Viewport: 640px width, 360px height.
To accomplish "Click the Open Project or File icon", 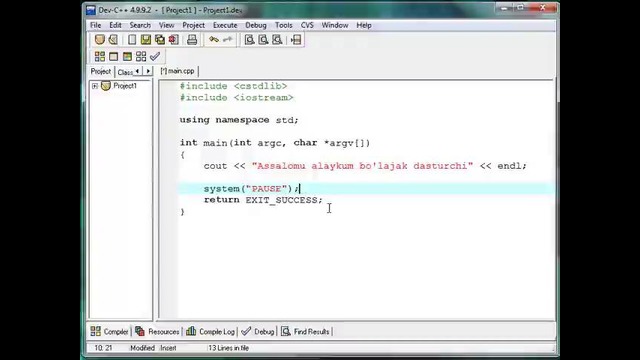I will point(113,40).
